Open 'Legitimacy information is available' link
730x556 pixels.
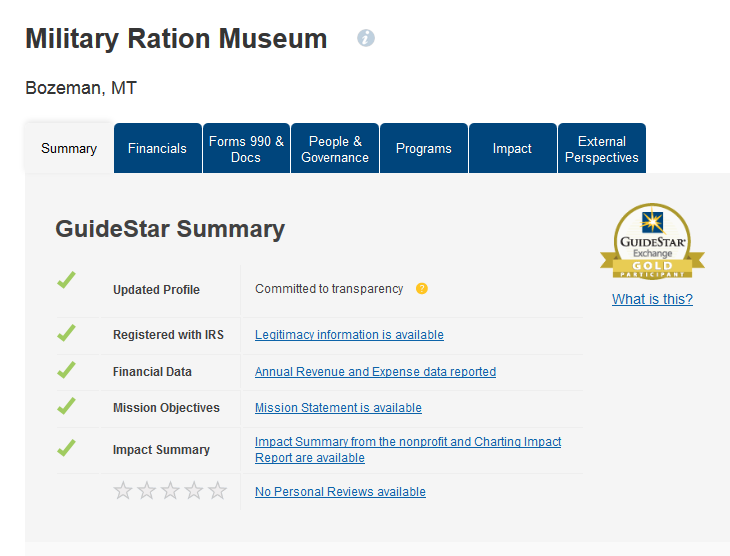[349, 335]
